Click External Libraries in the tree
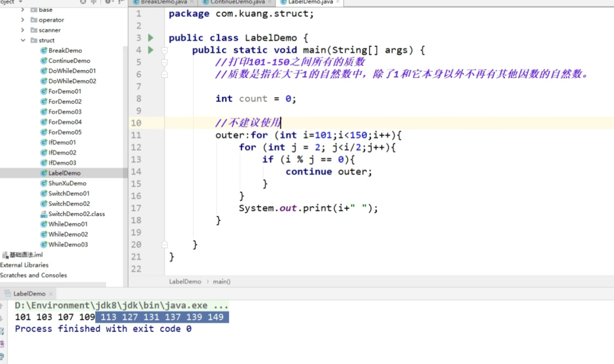 click(x=24, y=265)
